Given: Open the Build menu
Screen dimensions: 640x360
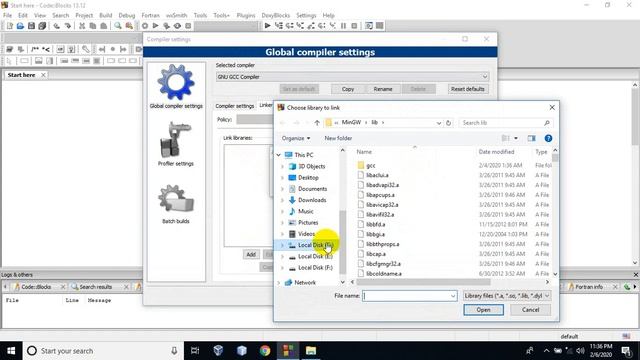Looking at the screenshot, I should 106,15.
